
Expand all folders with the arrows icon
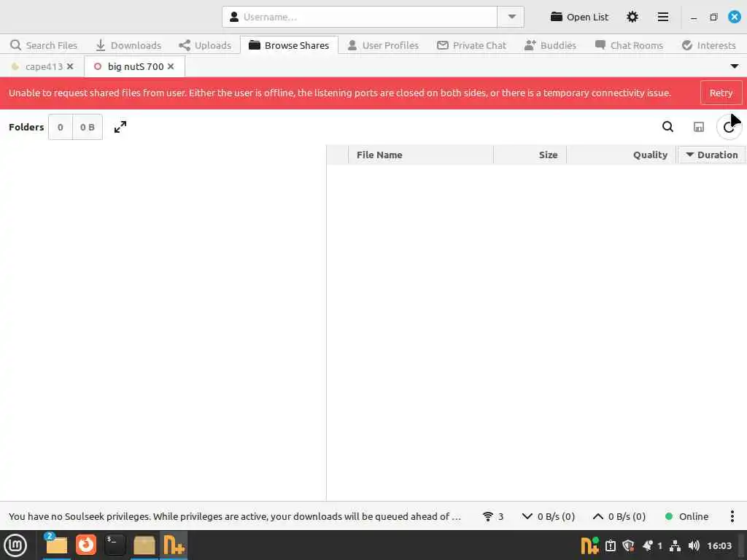click(120, 127)
